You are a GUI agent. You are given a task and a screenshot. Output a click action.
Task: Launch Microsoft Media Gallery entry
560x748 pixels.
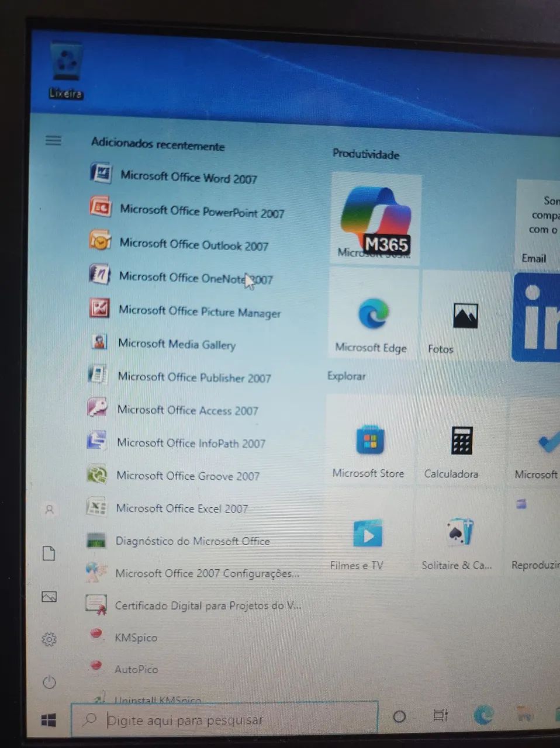click(177, 344)
